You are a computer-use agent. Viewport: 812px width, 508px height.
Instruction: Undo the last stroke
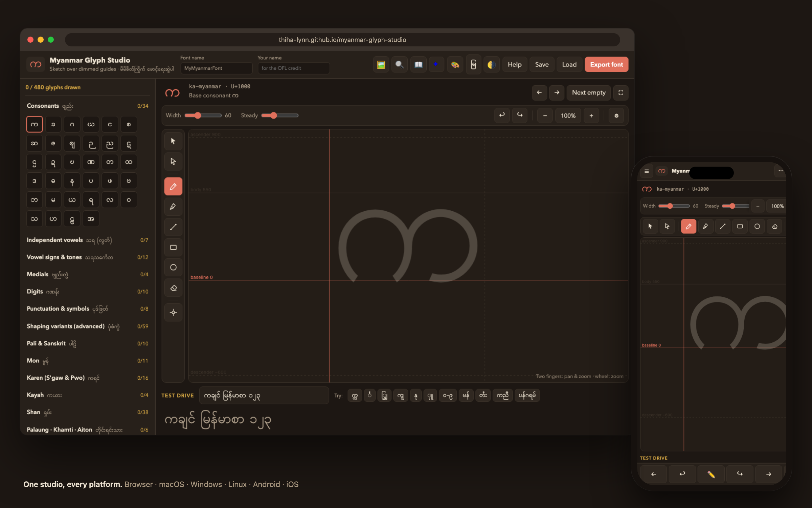tap(502, 115)
